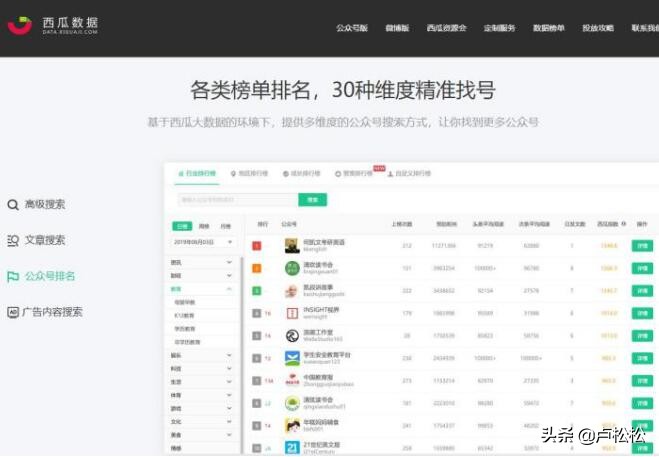Open the 文章搜索 section

click(x=36, y=240)
